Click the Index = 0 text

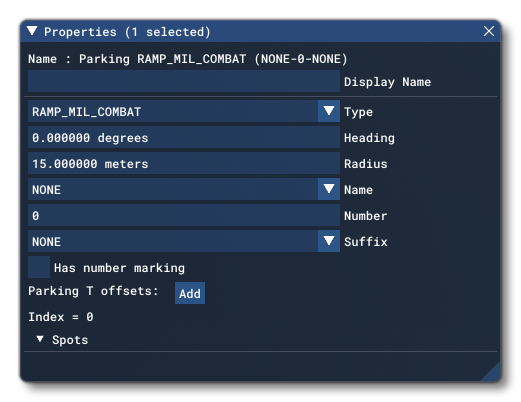click(61, 317)
